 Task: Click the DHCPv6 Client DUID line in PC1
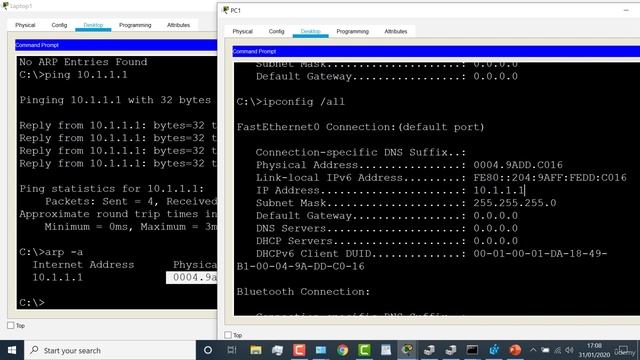click(431, 253)
